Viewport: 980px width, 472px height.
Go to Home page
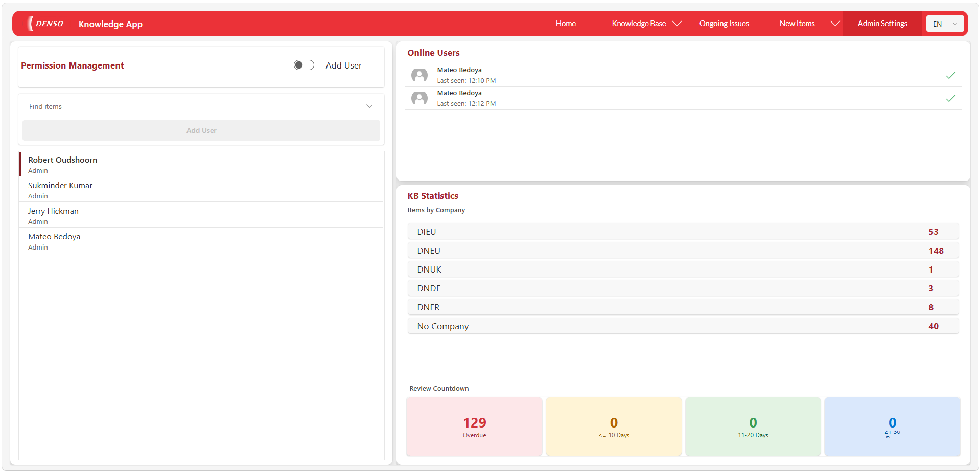pos(566,24)
